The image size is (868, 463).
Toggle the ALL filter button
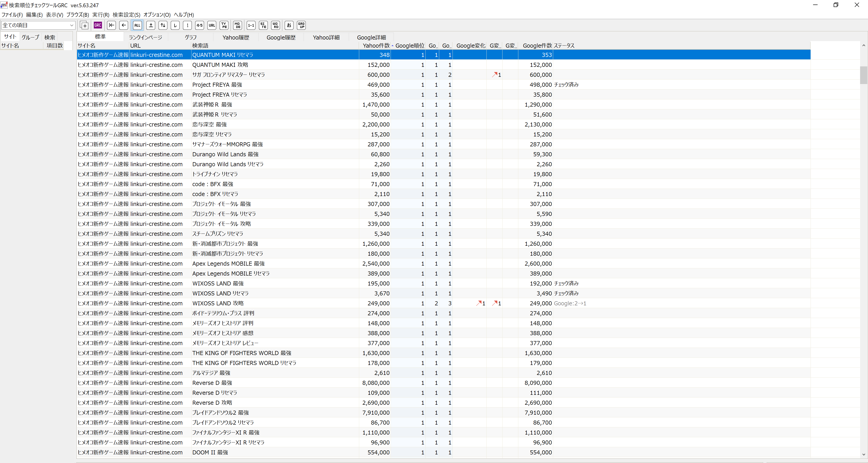click(137, 25)
